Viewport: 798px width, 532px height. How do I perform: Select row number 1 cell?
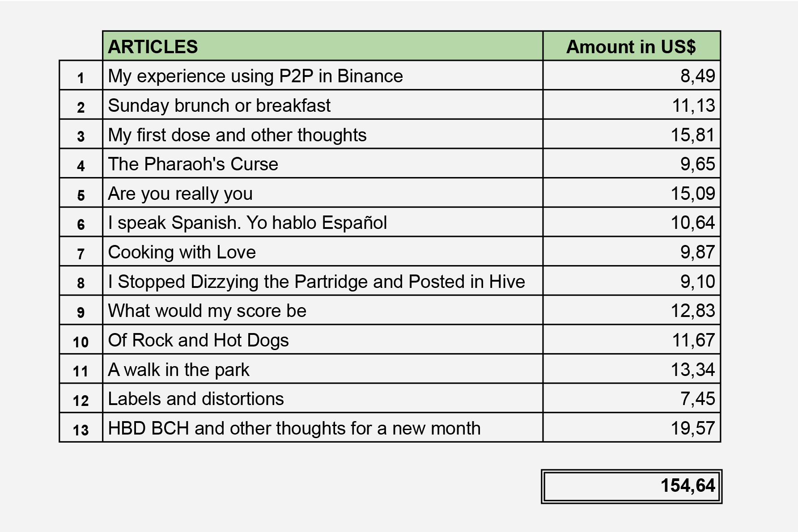(81, 76)
